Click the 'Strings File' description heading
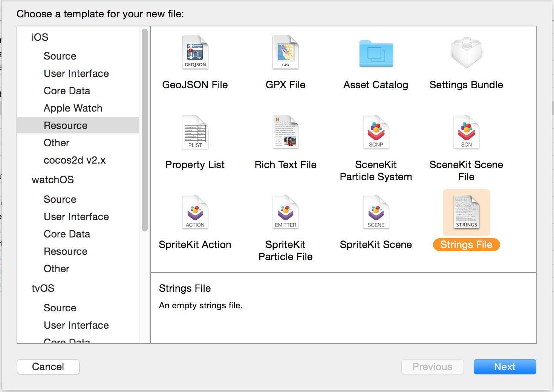Viewport: 554px width, 392px height. tap(185, 288)
